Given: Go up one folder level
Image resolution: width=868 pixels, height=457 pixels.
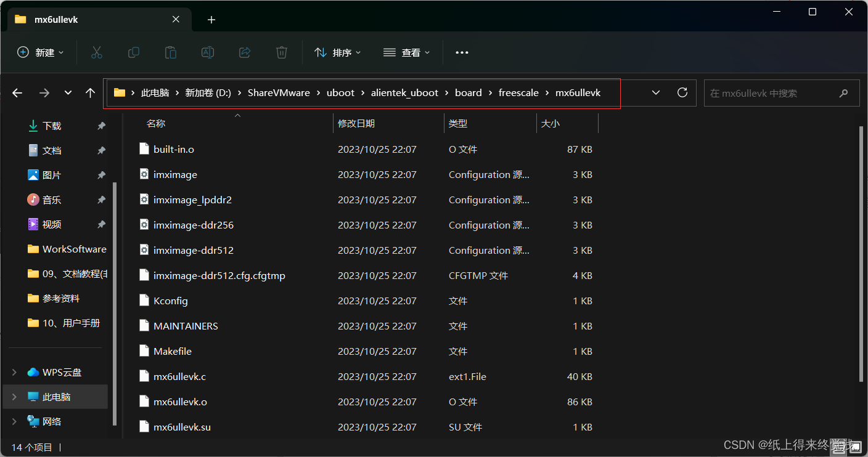Looking at the screenshot, I should point(91,93).
